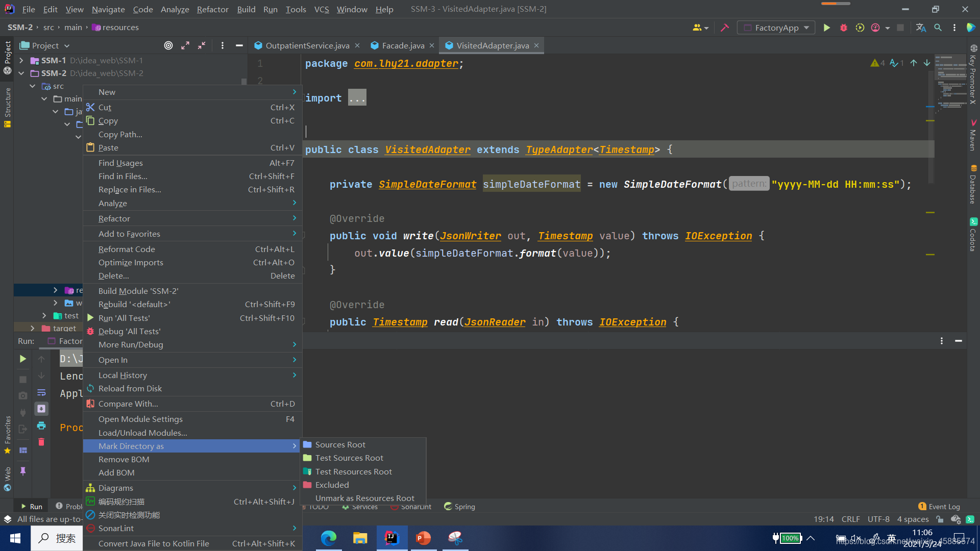Select 'Sources Root' from Mark Directory as
This screenshot has width=980, height=551.
(x=340, y=444)
